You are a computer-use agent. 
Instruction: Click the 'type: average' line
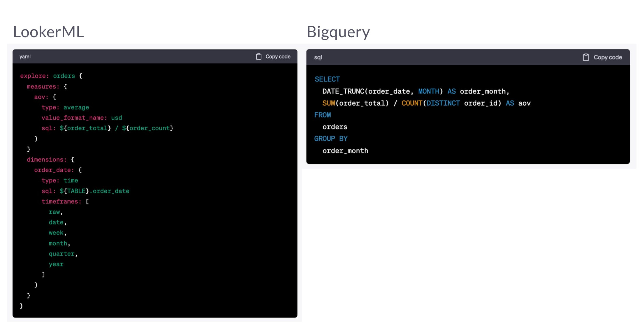pyautogui.click(x=65, y=107)
